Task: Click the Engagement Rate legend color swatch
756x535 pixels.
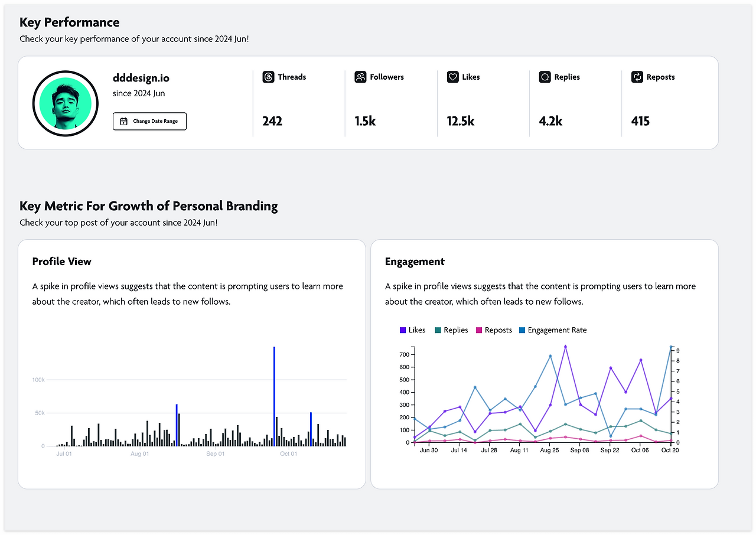Action: (x=522, y=330)
